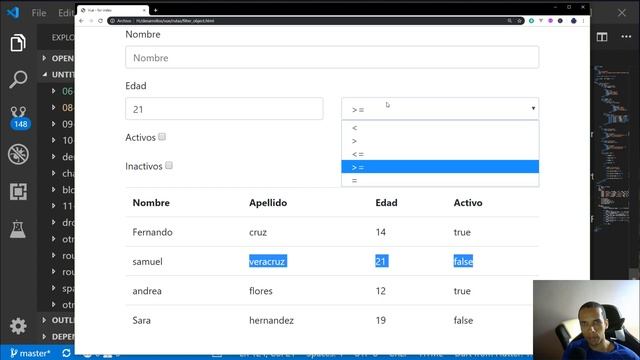
Task: Expand the DEPENDENCIES section
Action: [x=57, y=337]
